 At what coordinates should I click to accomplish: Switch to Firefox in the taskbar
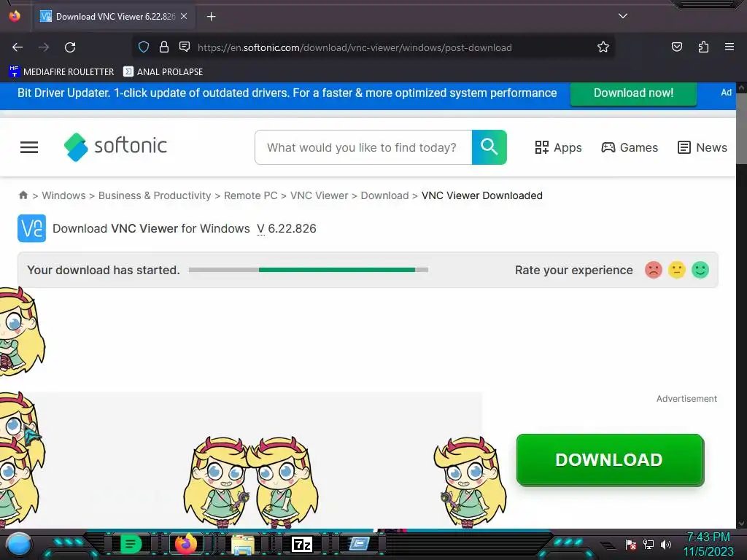pos(186,544)
